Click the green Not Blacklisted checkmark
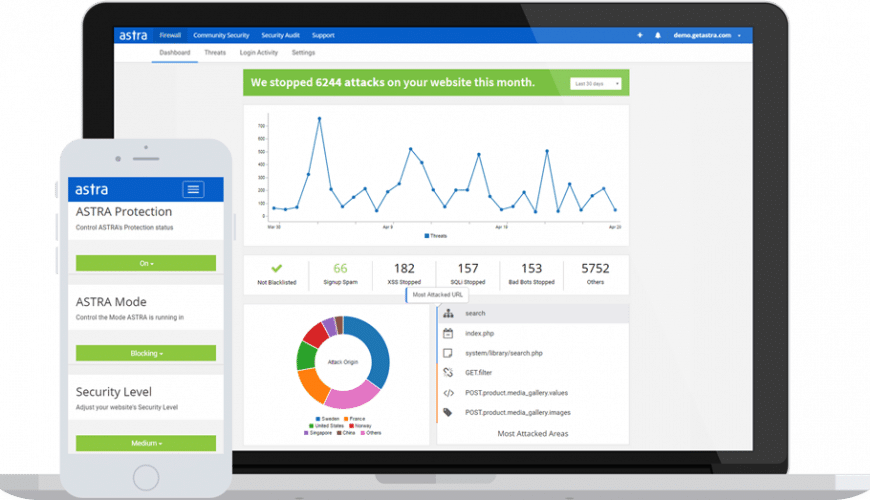 coord(277,268)
